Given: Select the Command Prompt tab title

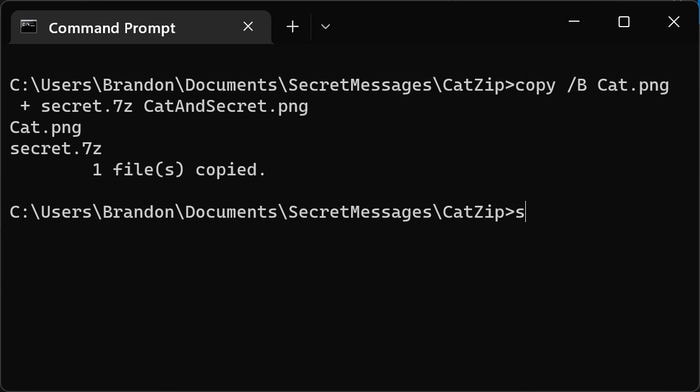Looking at the screenshot, I should 112,28.
